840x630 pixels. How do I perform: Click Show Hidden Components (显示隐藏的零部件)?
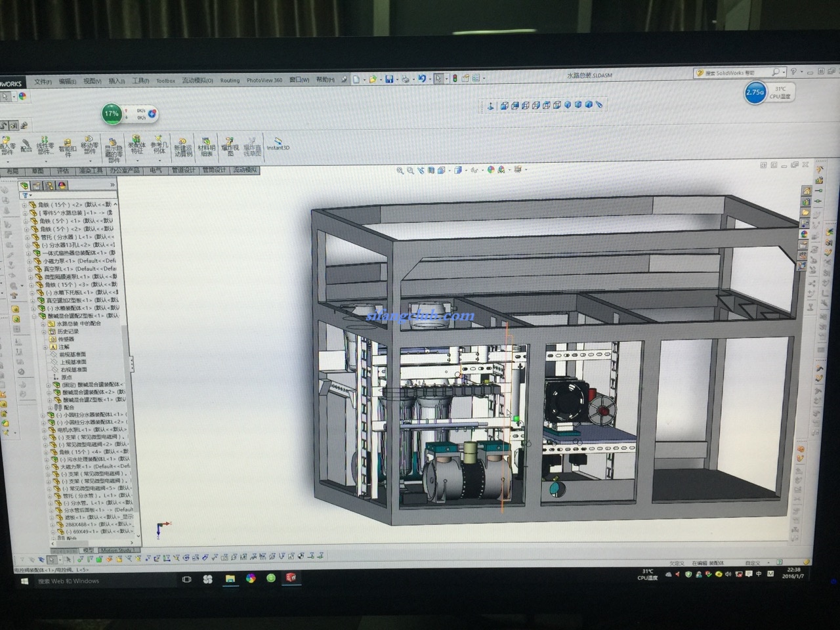tap(113, 150)
